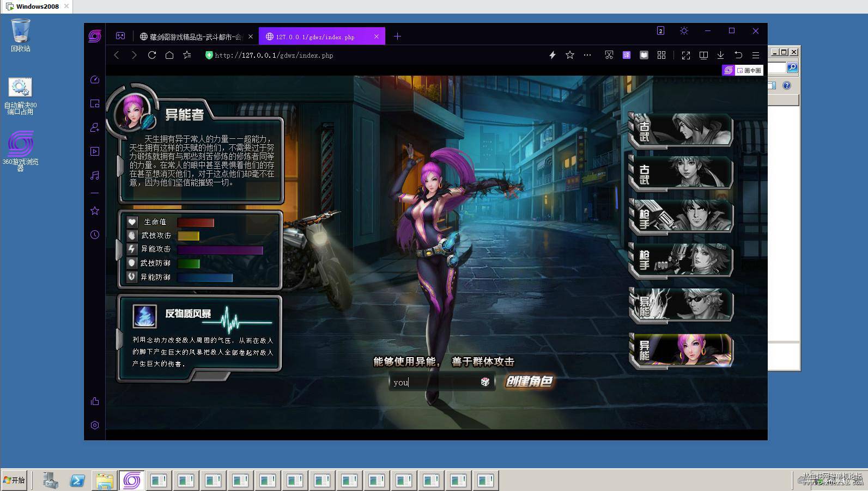Screen dimensions: 868x491
Task: Open the music note sidebar icon
Action: point(95,175)
